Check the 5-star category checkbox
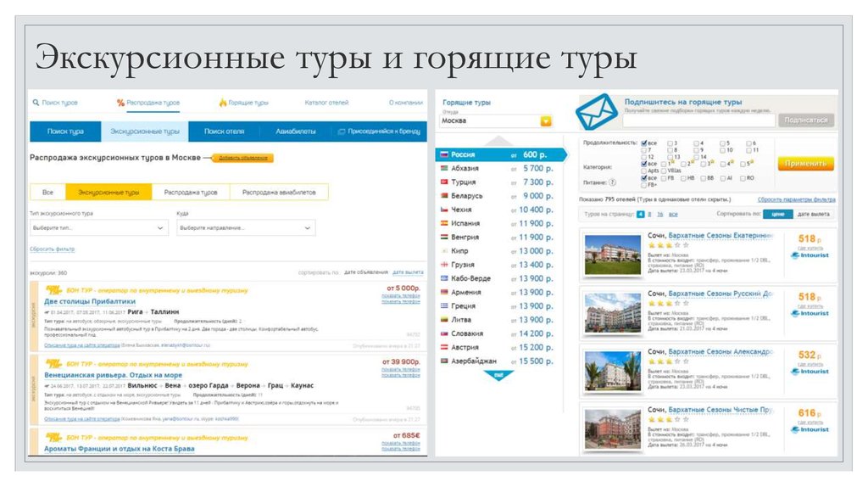The width and height of the screenshot is (868, 487). 743,164
